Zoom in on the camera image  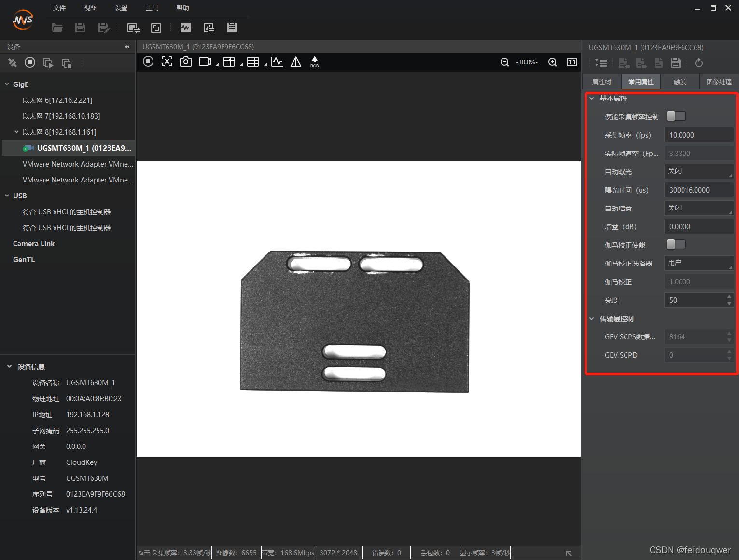[553, 62]
